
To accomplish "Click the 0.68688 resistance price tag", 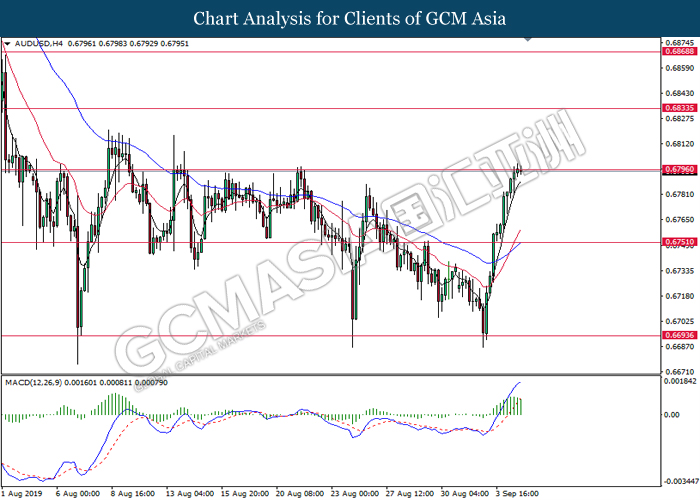I will (x=680, y=52).
